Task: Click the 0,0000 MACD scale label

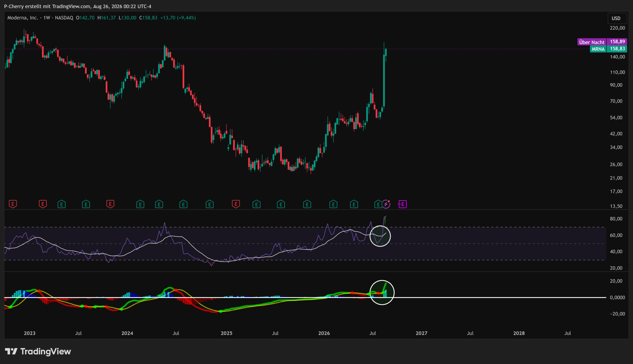Action: (x=617, y=297)
